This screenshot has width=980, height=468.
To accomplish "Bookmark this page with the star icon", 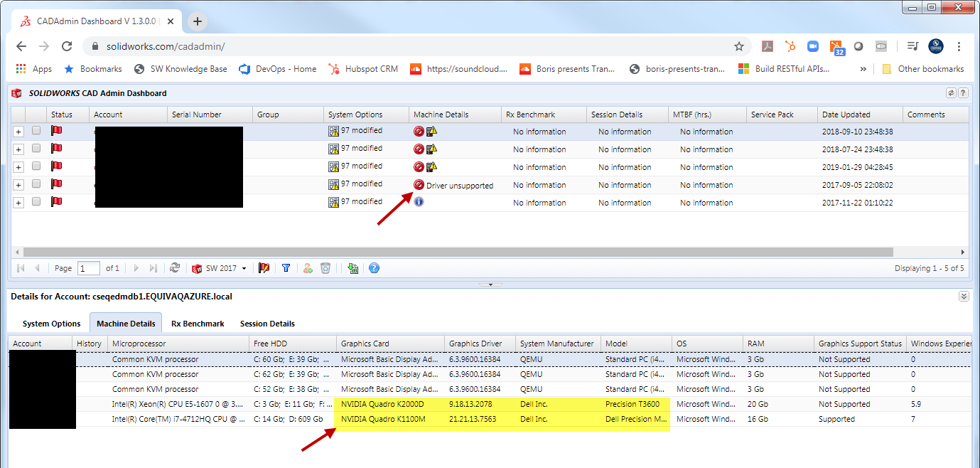I will pos(739,46).
